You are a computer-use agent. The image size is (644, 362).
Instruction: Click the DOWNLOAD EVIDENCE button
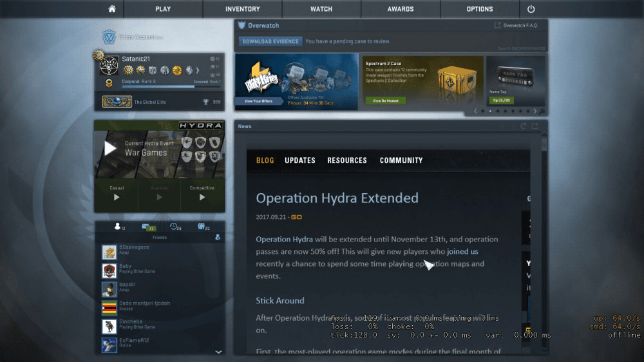coord(270,41)
